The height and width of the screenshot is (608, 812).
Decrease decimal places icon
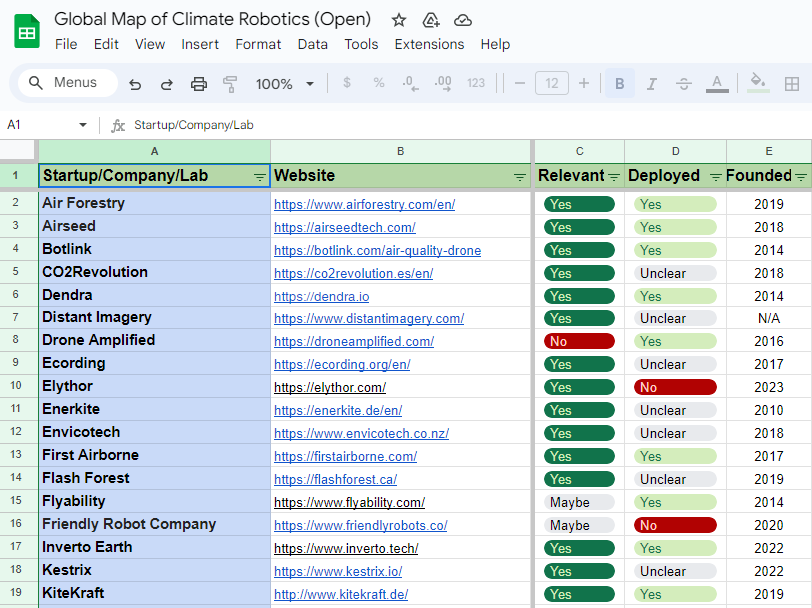(x=411, y=83)
